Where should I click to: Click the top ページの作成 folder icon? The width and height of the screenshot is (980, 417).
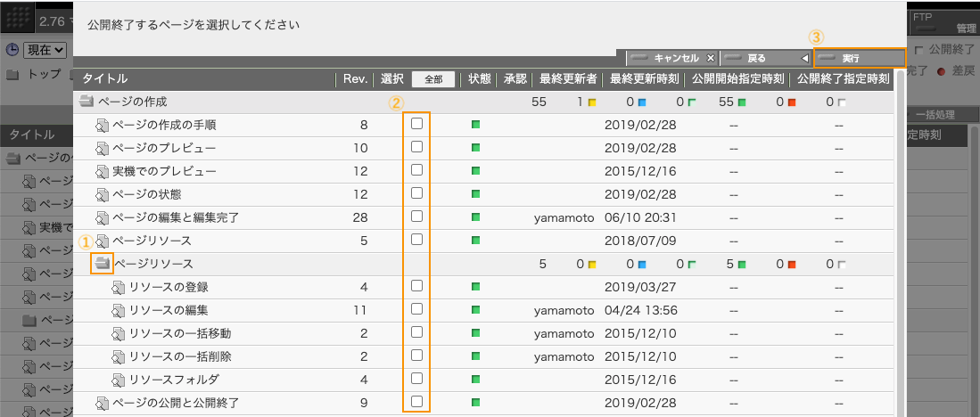coord(86,102)
